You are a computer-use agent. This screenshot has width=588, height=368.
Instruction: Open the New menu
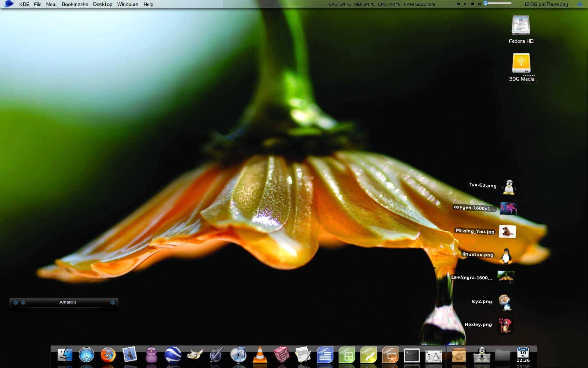[x=51, y=4]
